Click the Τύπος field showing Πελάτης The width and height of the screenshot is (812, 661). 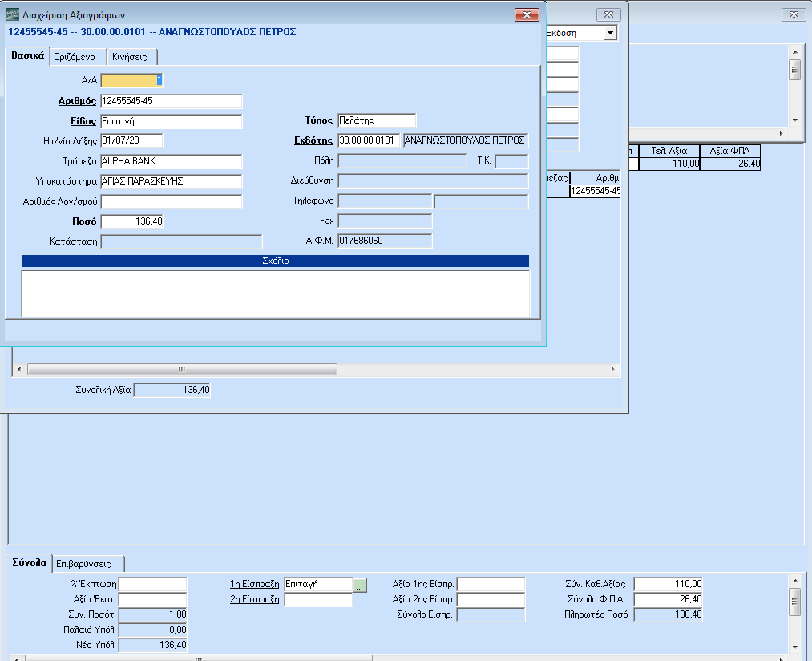pos(377,120)
